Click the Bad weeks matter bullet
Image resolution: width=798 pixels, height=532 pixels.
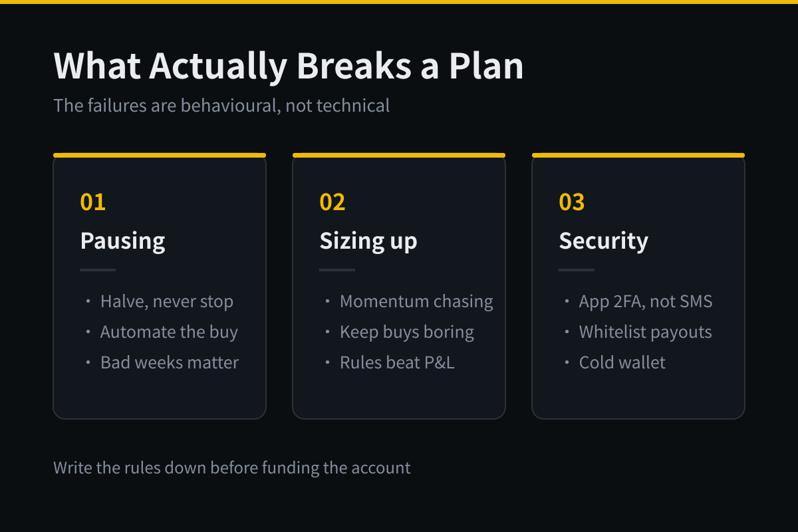[x=170, y=362]
